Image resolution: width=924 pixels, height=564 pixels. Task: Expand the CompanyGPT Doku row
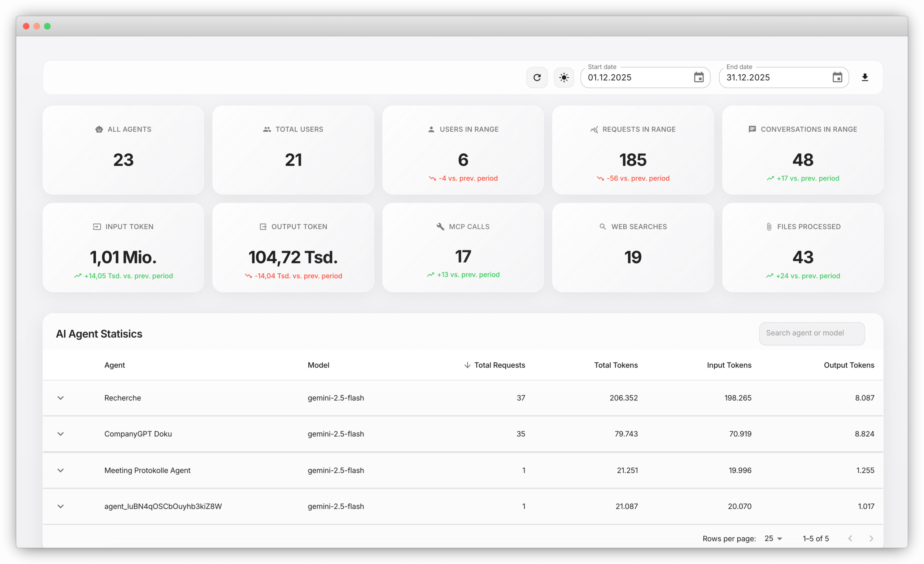click(x=60, y=434)
